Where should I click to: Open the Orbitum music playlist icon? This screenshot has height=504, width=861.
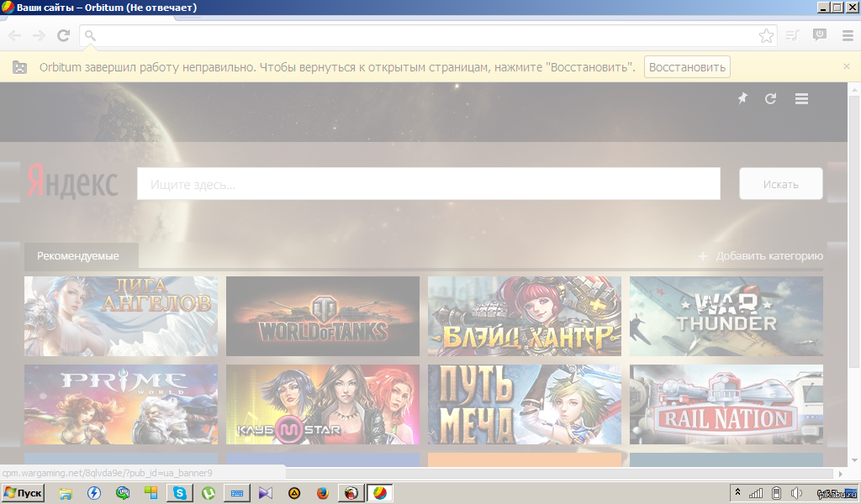tap(792, 35)
